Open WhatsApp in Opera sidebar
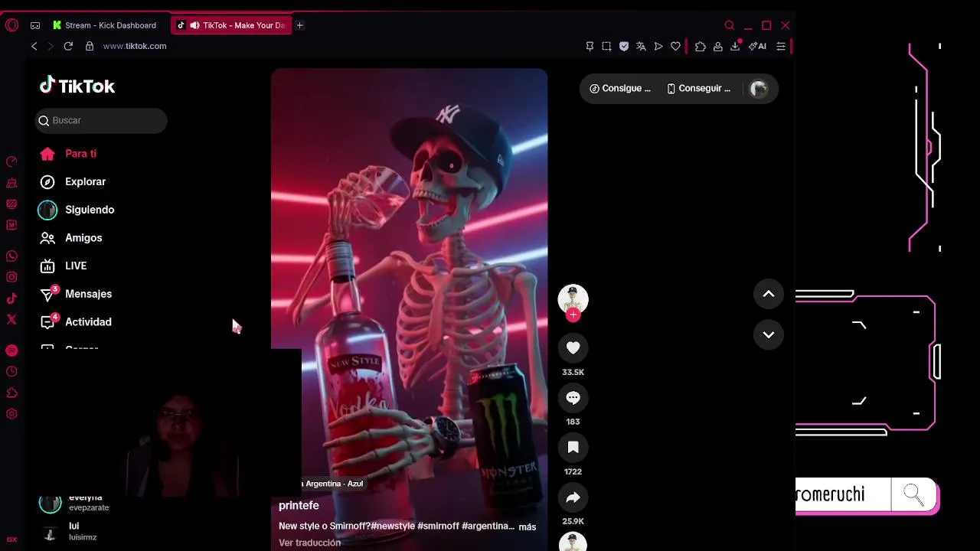 [11, 256]
